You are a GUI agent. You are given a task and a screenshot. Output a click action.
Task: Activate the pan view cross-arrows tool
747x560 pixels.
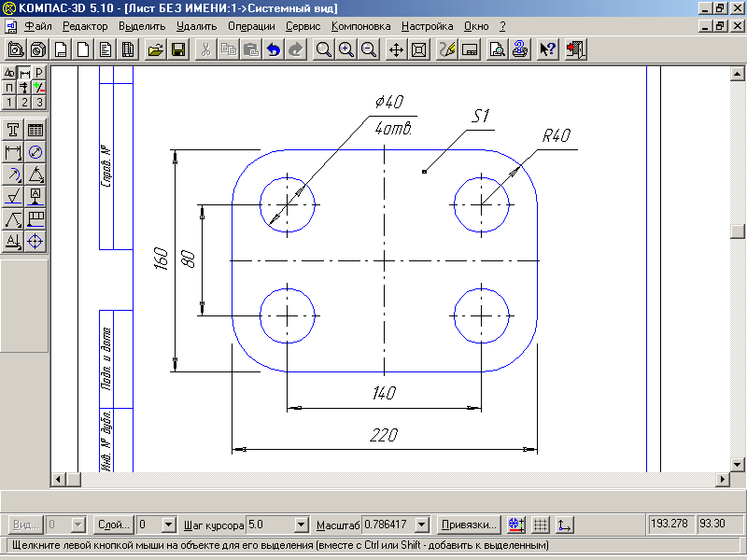point(396,49)
